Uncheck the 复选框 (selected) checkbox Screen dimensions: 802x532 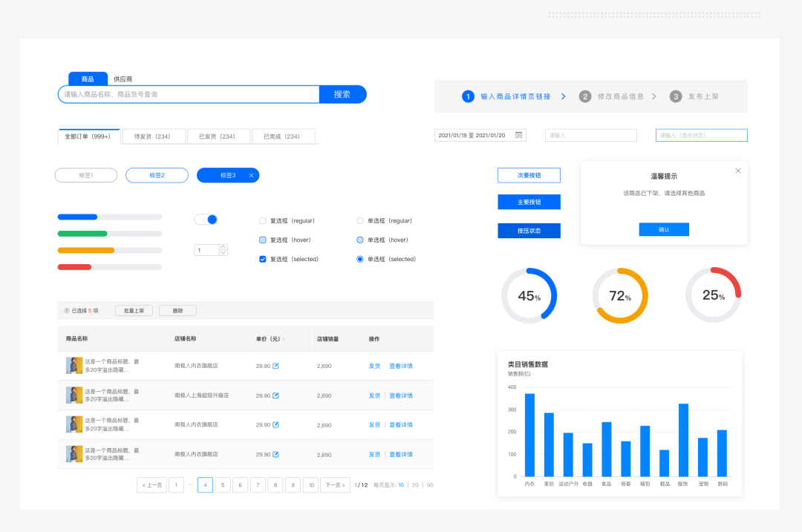point(263,259)
